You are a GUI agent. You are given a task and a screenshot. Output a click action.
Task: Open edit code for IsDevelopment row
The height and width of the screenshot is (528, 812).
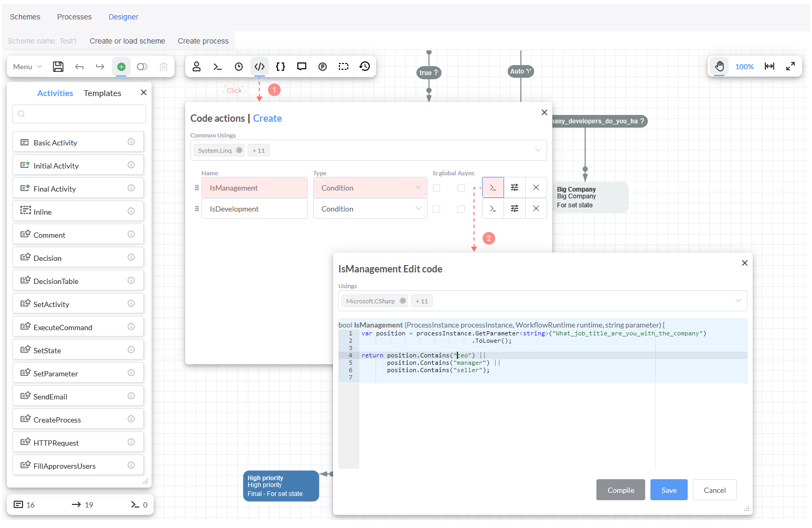[x=493, y=209]
